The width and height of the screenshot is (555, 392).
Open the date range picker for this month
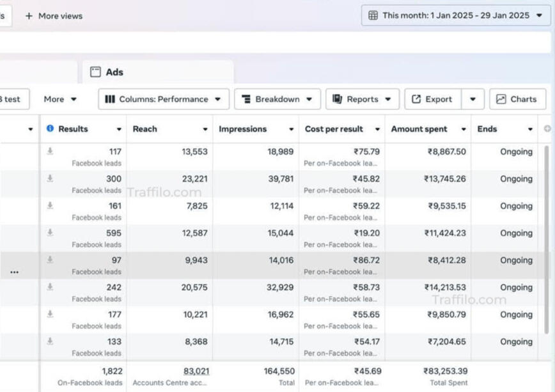point(456,15)
